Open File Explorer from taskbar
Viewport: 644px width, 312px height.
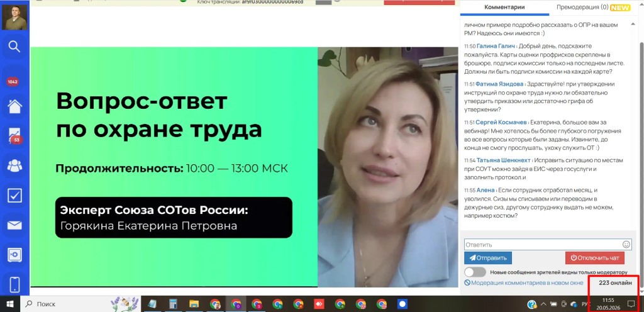click(194, 304)
